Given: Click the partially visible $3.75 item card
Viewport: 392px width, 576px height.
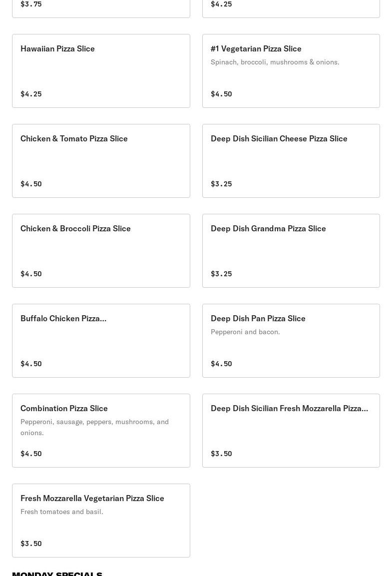Looking at the screenshot, I should point(101,7).
